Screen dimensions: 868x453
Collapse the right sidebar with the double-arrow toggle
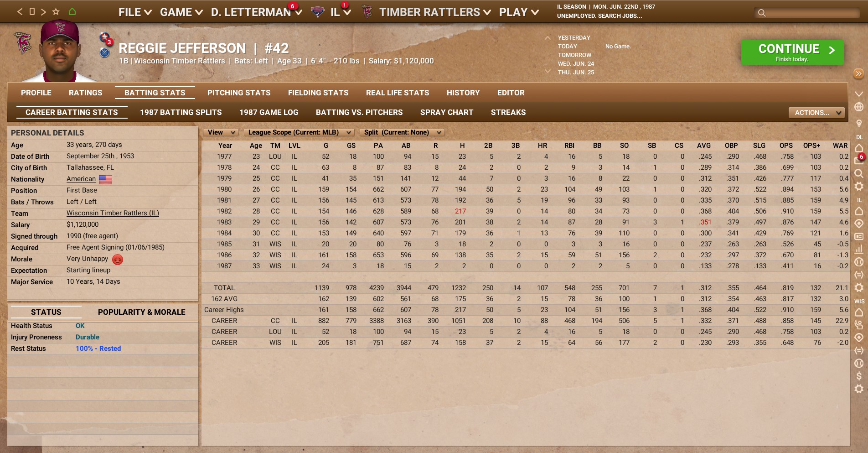pos(860,74)
